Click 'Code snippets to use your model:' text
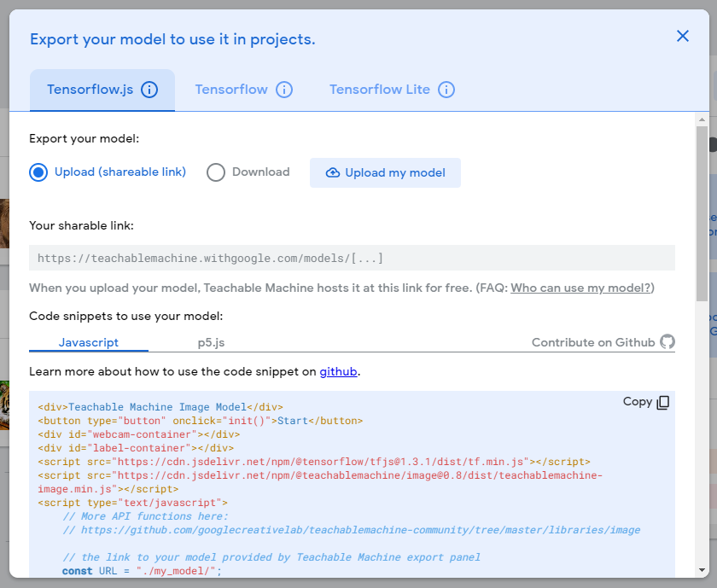Image resolution: width=717 pixels, height=588 pixels. tap(126, 316)
